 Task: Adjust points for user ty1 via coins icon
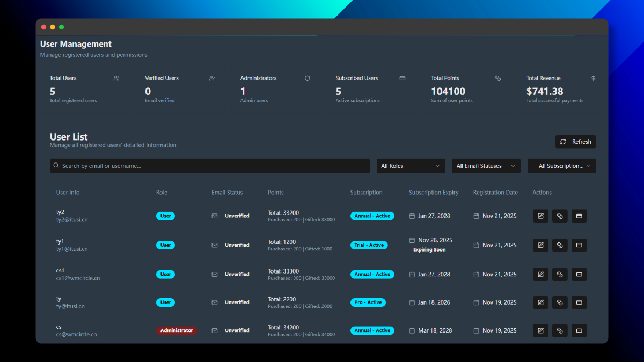(560, 245)
